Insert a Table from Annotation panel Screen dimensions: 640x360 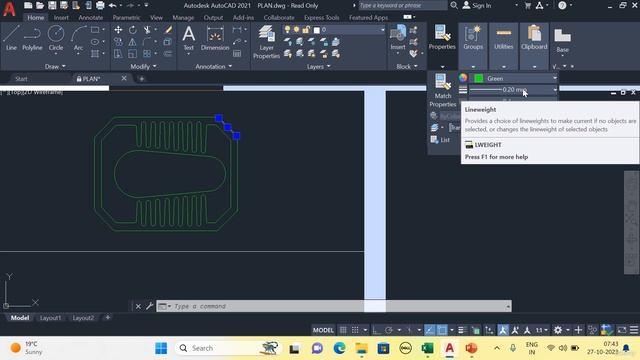pyautogui.click(x=237, y=53)
